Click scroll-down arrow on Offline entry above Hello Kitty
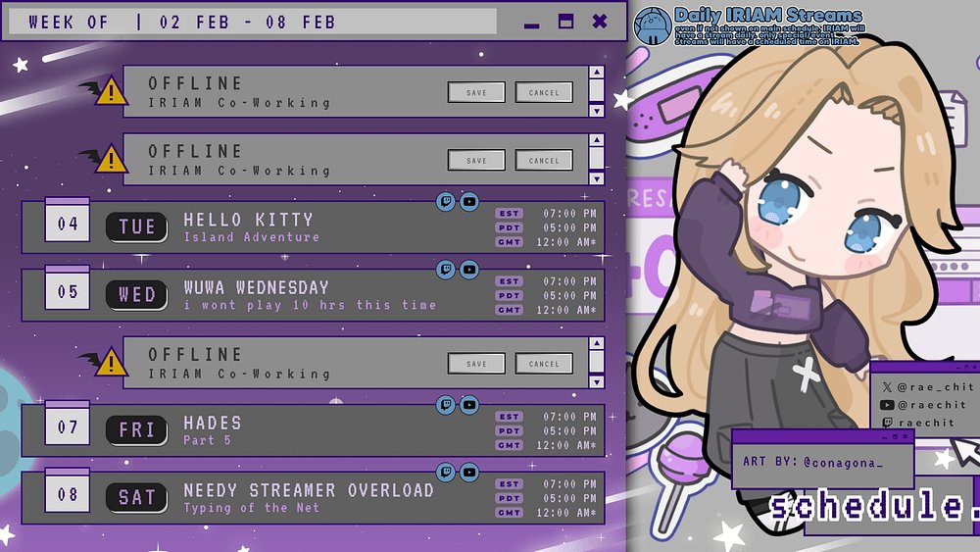Screen dimensions: 980x552 click(x=596, y=178)
